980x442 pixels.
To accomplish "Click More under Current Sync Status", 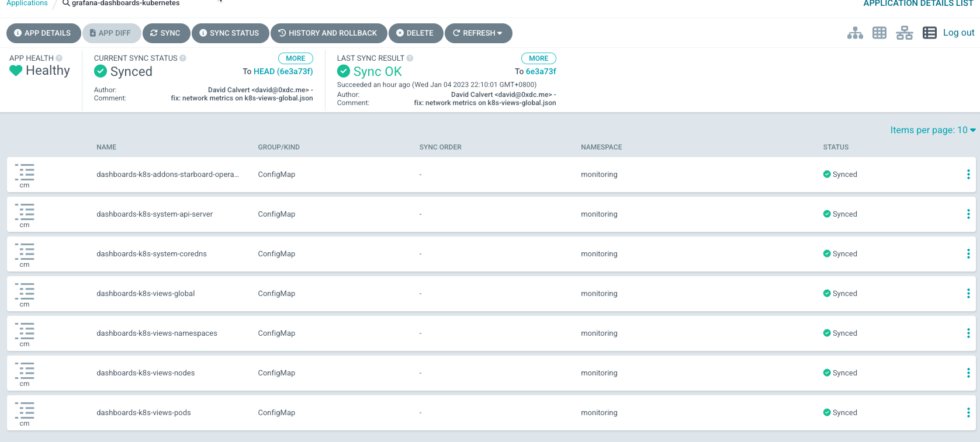I will (x=295, y=58).
